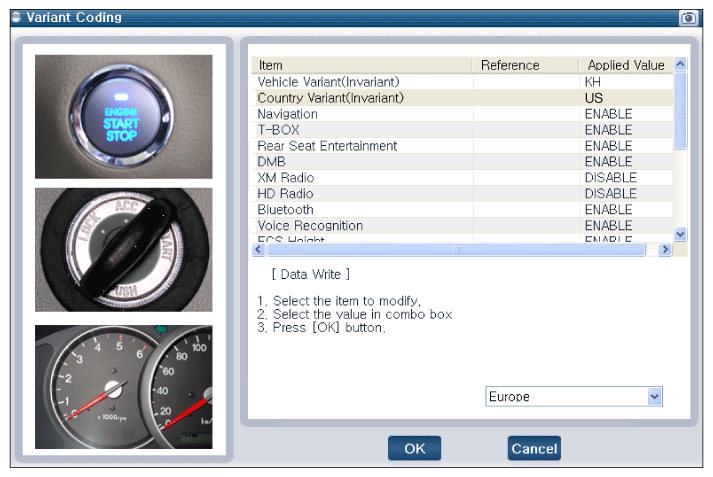Select the Rear Seat Entertainment row
This screenshot has width=713, height=477.
(462, 146)
